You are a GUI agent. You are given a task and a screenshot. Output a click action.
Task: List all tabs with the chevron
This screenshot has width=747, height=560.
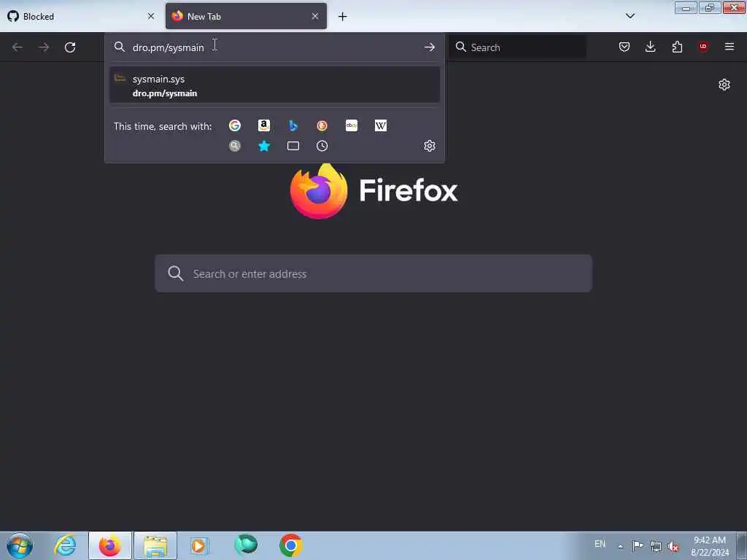click(630, 16)
